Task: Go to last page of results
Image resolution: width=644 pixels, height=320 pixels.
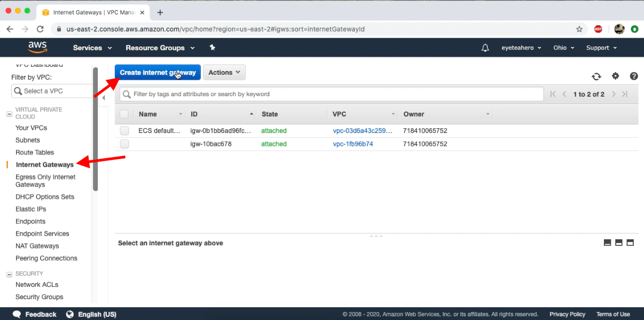Action: 625,94
